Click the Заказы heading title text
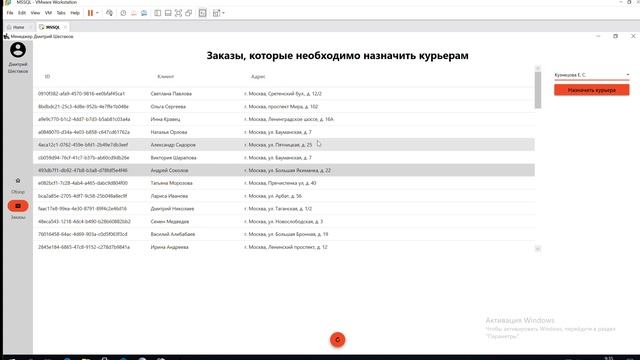This screenshot has width=640, height=360. (337, 56)
